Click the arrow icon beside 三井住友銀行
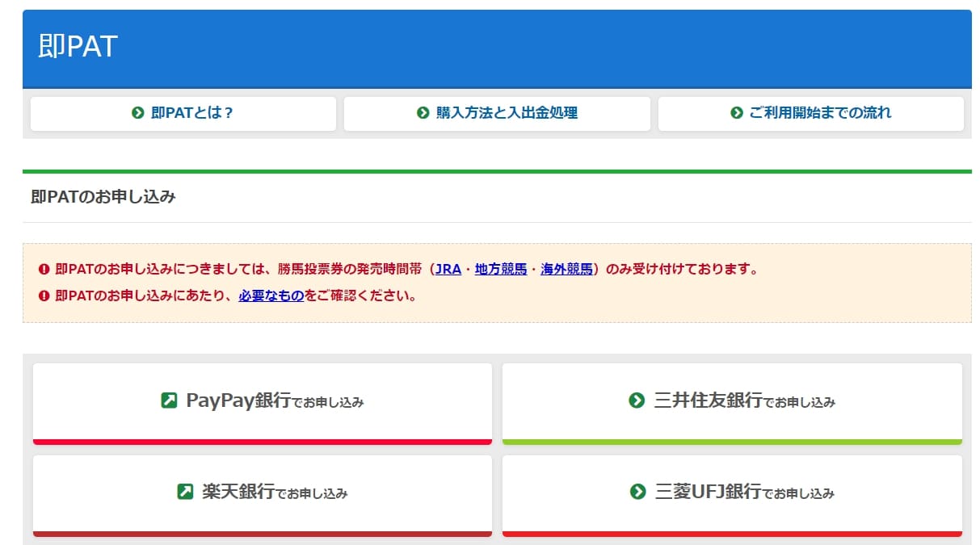980x545 pixels. tap(637, 400)
